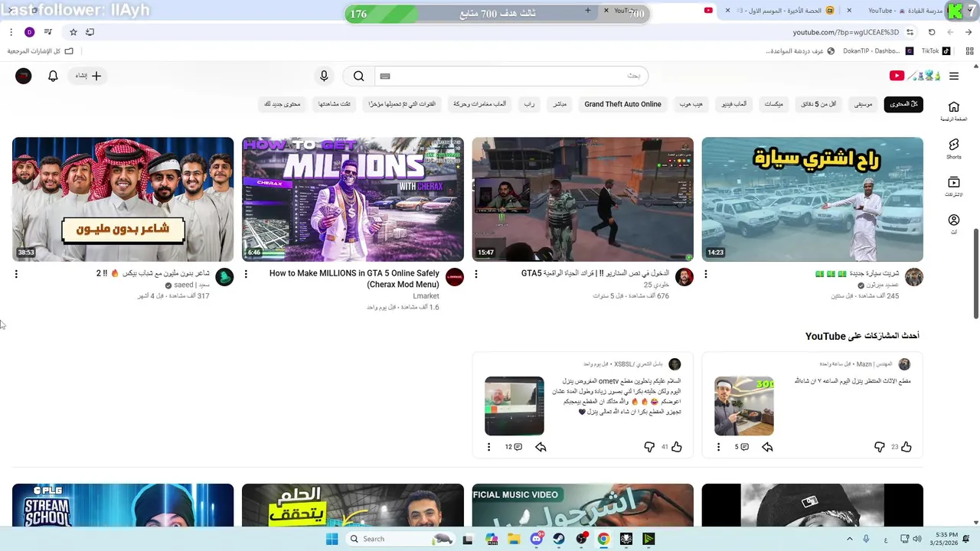Open comments on Mazn post
The height and width of the screenshot is (551, 980).
click(742, 447)
